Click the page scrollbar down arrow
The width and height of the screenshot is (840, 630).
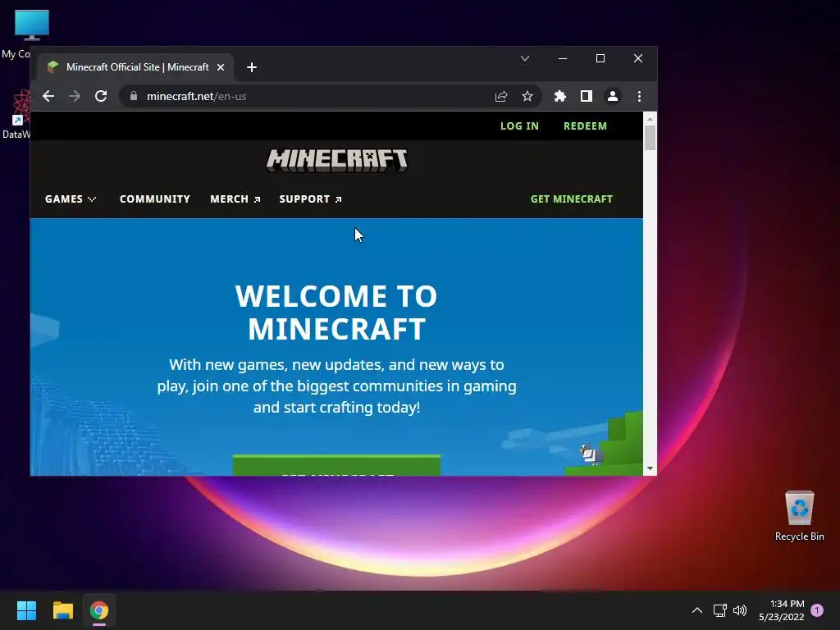coord(650,468)
